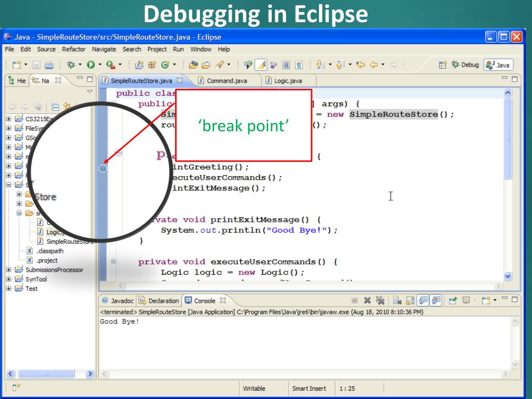This screenshot has height=399, width=532.
Task: Click the Open Task folder icon
Action: tap(206, 64)
